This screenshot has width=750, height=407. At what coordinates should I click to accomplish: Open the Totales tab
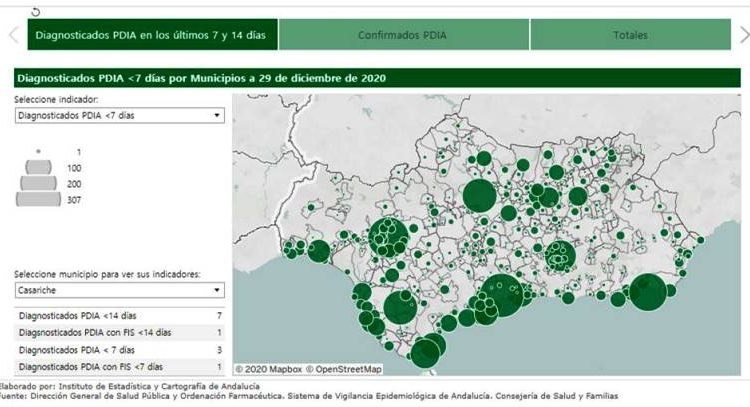(x=630, y=35)
